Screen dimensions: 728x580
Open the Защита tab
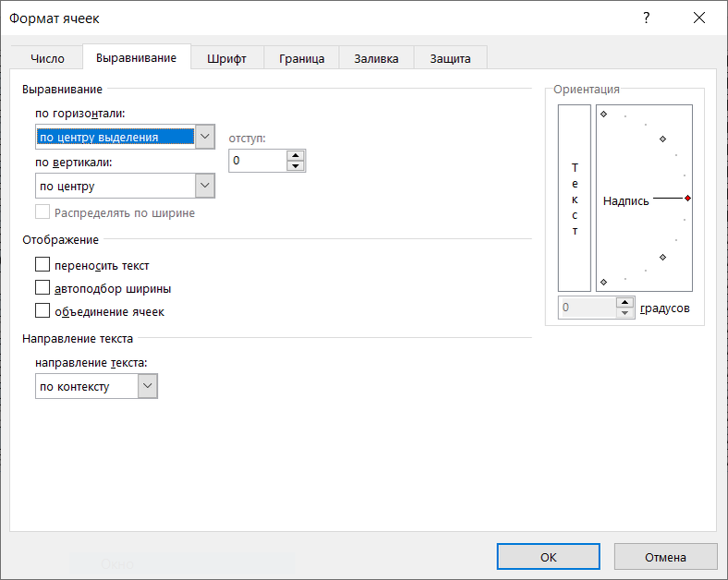tap(450, 58)
